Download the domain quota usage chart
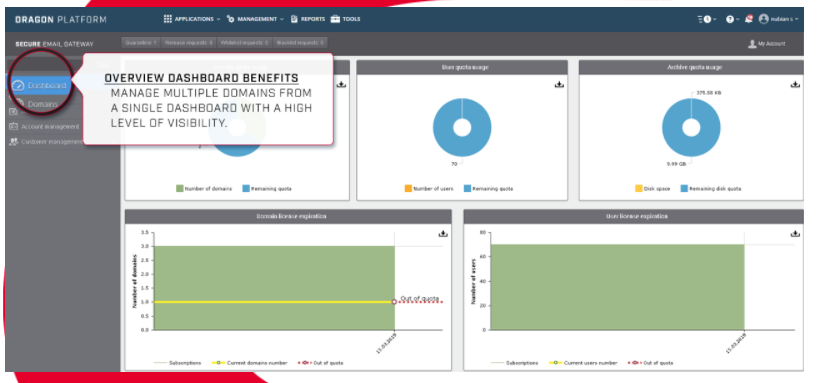The width and height of the screenshot is (818, 383). point(341,84)
